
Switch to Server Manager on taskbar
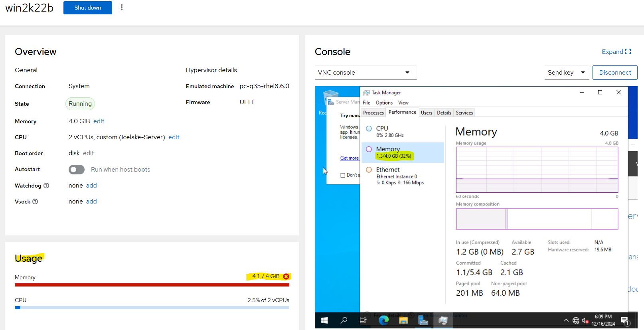(423, 320)
